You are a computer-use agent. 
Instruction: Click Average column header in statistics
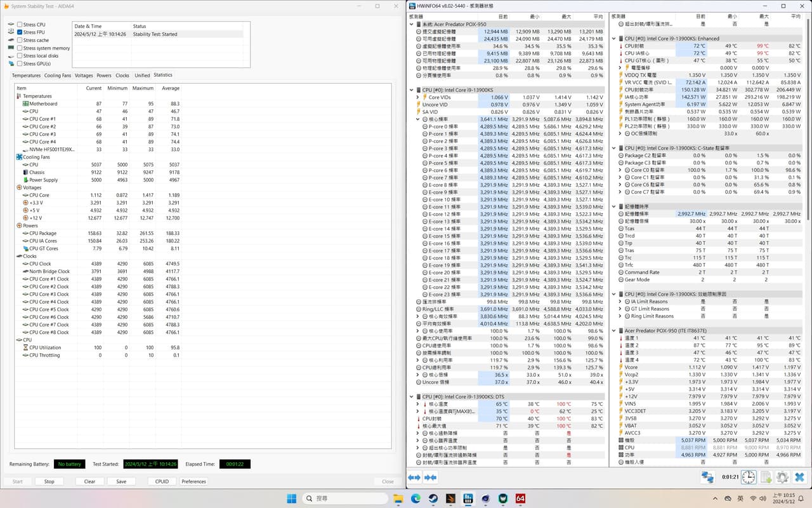[171, 88]
